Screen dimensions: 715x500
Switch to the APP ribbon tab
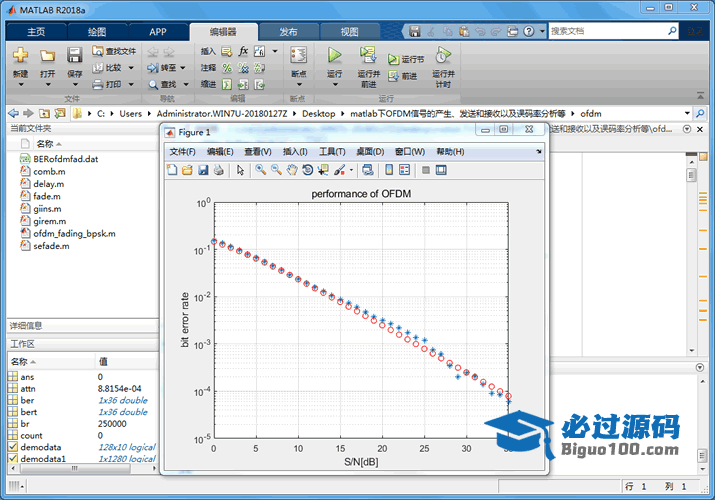click(158, 32)
